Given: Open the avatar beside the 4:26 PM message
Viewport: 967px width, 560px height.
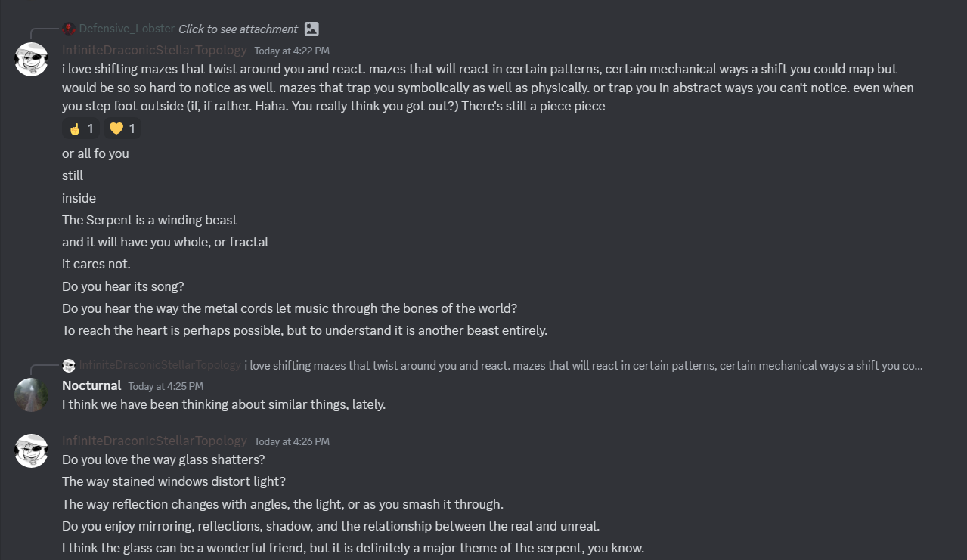Looking at the screenshot, I should pos(32,450).
